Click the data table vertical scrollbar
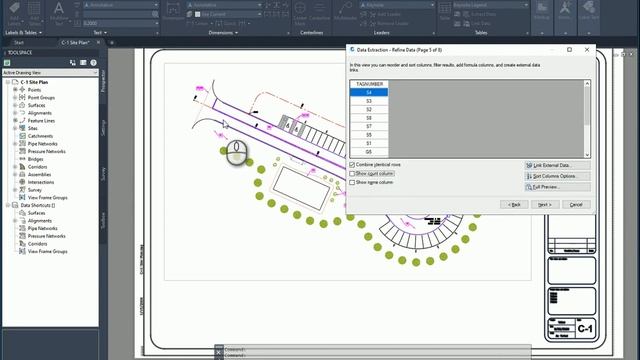This screenshot has width=640, height=360. (587, 119)
